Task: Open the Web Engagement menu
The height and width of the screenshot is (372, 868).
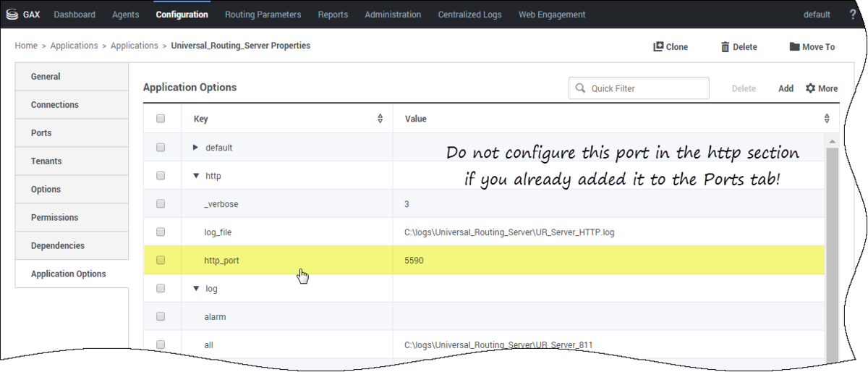Action: [552, 14]
